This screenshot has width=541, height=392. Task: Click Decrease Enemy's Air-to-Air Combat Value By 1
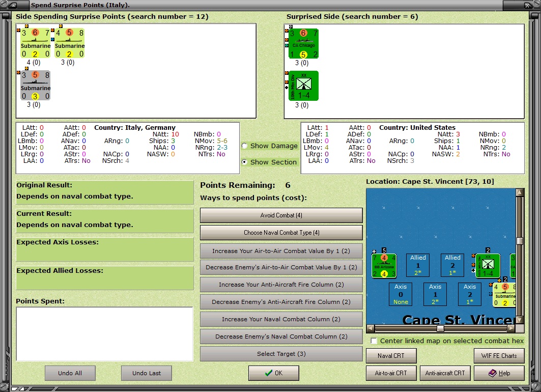(x=281, y=267)
